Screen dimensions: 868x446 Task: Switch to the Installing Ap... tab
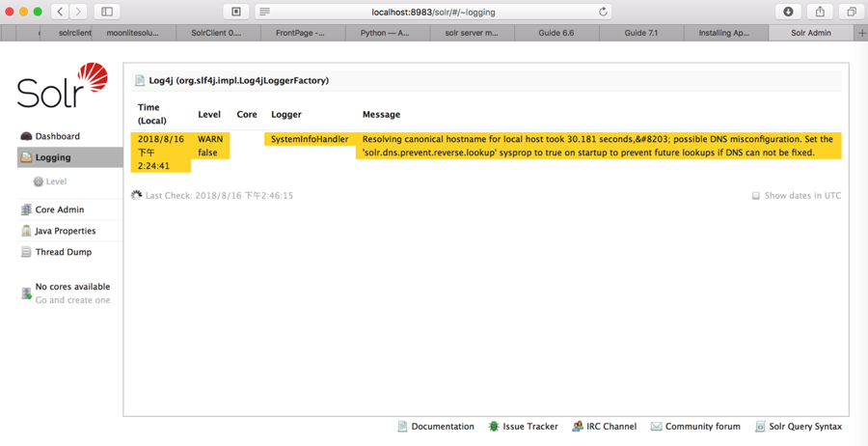pyautogui.click(x=725, y=33)
